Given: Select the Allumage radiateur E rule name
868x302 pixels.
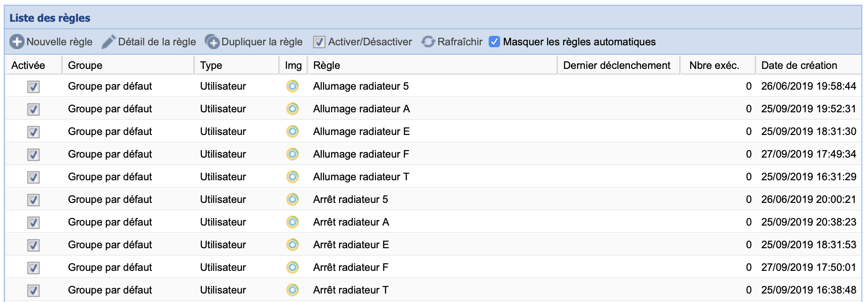Looking at the screenshot, I should (x=361, y=131).
